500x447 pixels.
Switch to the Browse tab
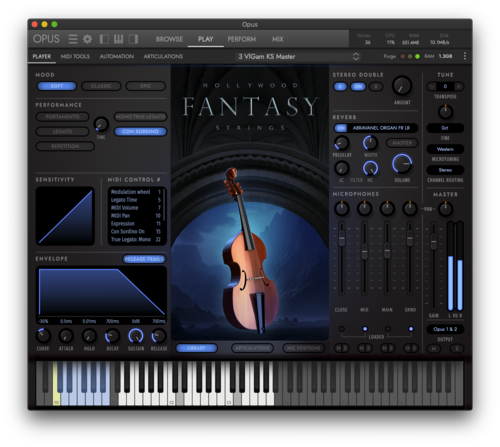click(x=169, y=39)
